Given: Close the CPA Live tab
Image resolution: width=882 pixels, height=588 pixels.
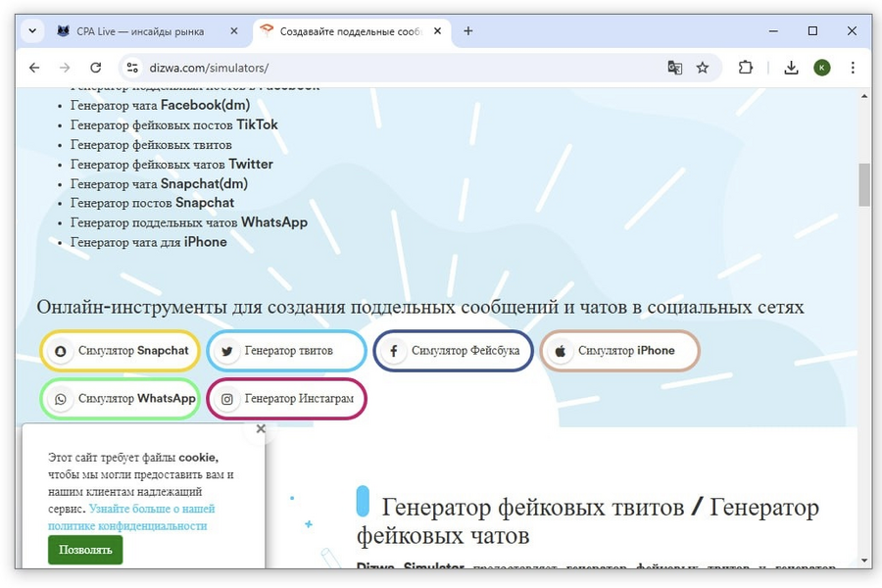Looking at the screenshot, I should tap(234, 31).
